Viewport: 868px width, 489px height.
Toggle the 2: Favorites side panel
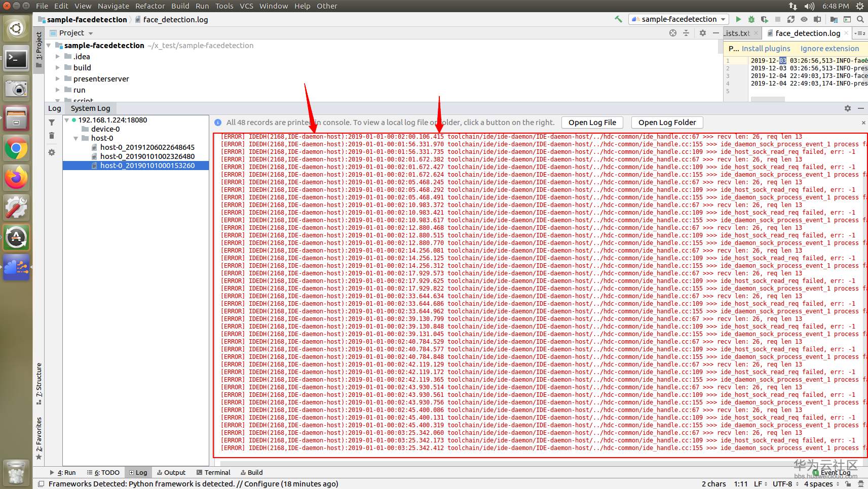(39, 438)
